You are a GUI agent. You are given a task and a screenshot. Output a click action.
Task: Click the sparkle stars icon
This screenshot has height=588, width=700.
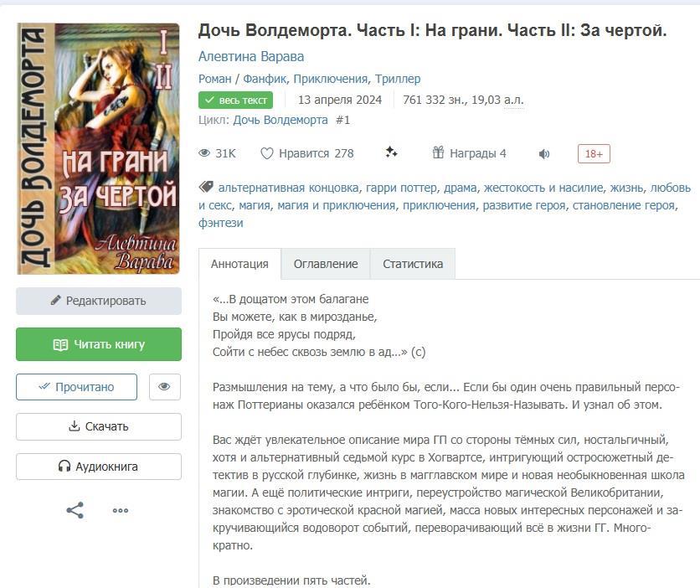click(x=391, y=152)
